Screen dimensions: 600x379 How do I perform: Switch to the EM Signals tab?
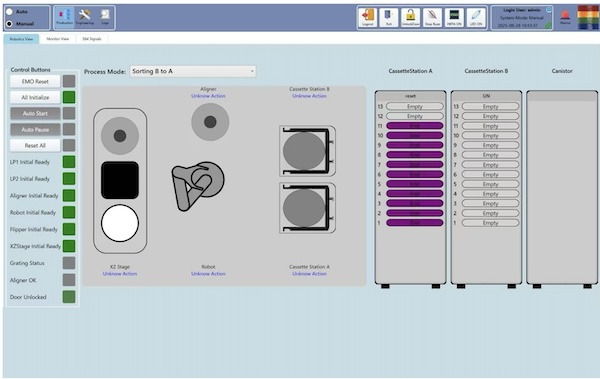92,39
